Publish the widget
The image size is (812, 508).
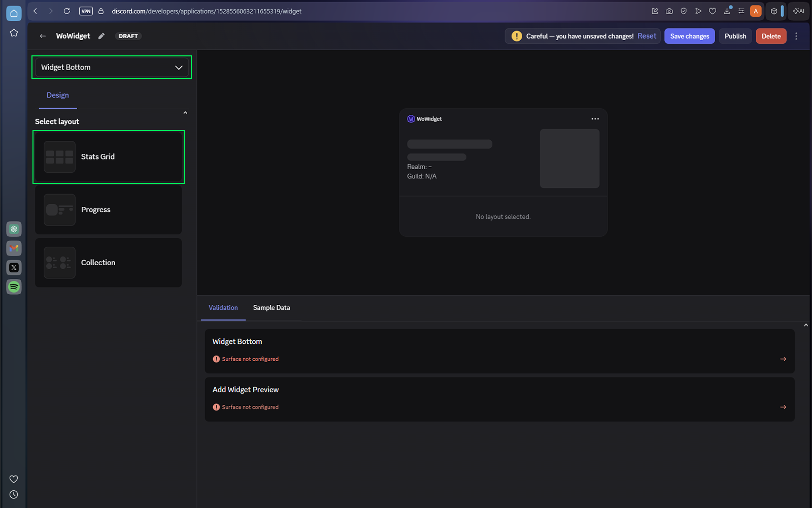(x=735, y=36)
